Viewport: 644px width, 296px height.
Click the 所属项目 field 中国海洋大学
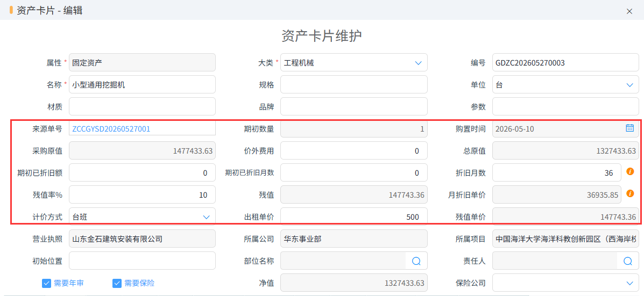(x=565, y=239)
